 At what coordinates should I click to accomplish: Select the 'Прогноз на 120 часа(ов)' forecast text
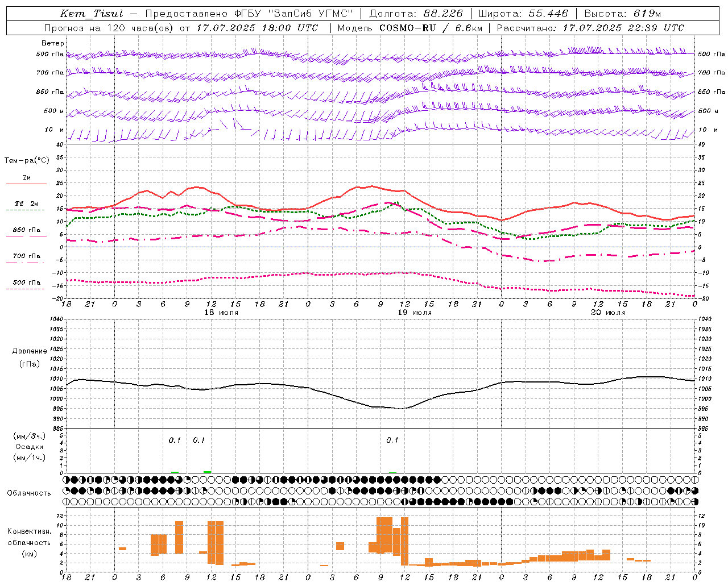(x=108, y=28)
